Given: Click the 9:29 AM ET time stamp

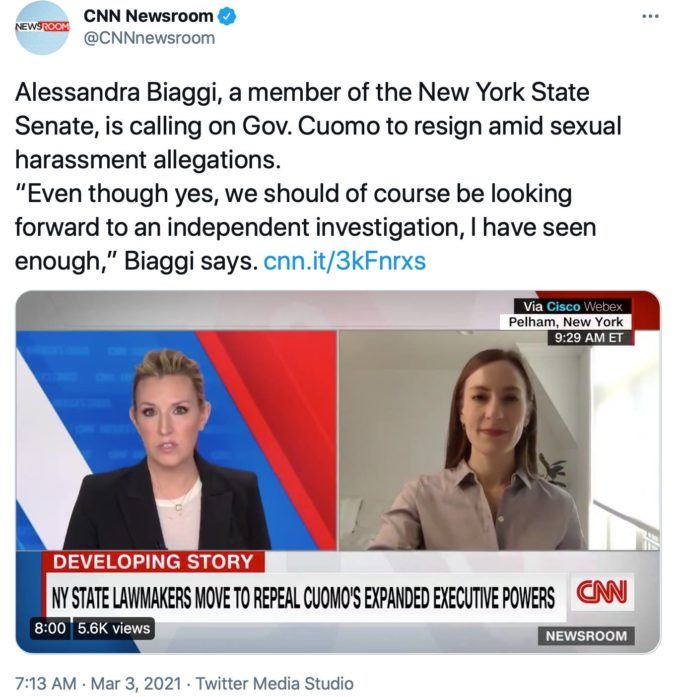Looking at the screenshot, I should click(588, 337).
